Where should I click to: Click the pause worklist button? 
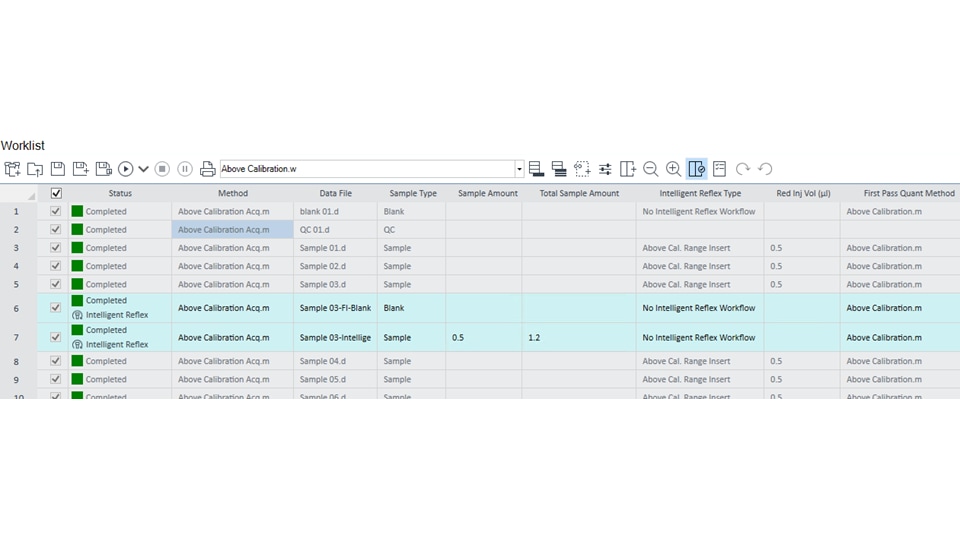click(x=185, y=169)
